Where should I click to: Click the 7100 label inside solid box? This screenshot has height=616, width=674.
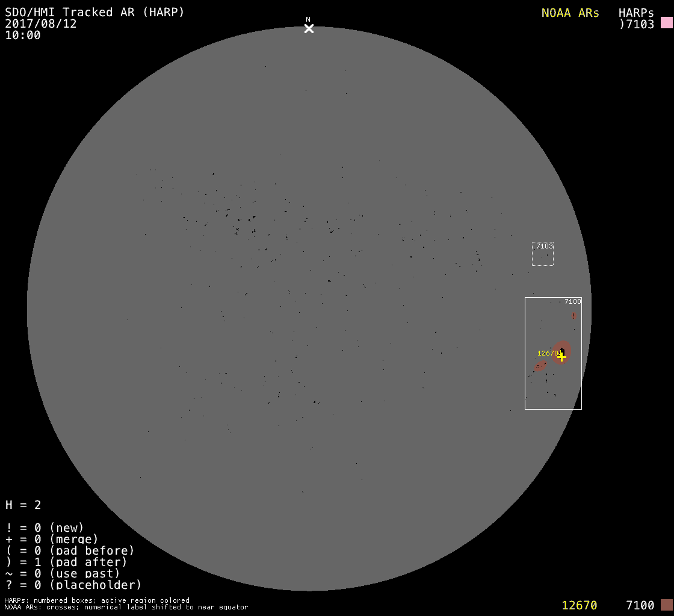(x=572, y=301)
